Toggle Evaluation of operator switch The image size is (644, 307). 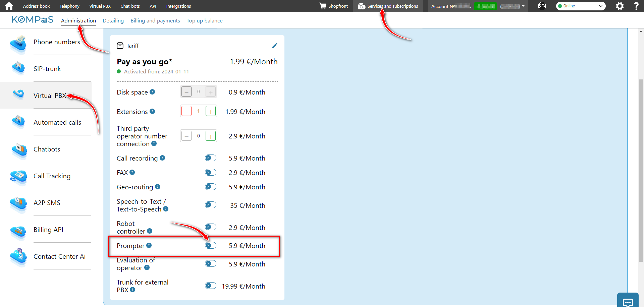point(211,263)
